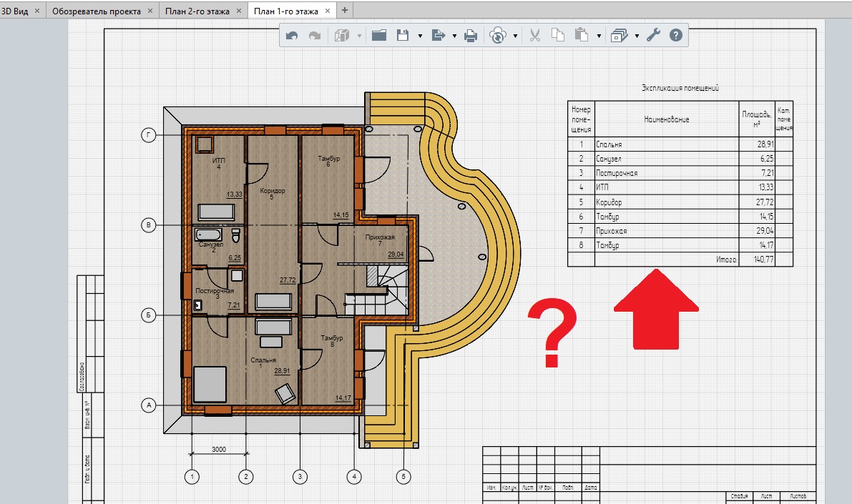Click the windows arrangement icon
The image size is (852, 504).
(620, 36)
